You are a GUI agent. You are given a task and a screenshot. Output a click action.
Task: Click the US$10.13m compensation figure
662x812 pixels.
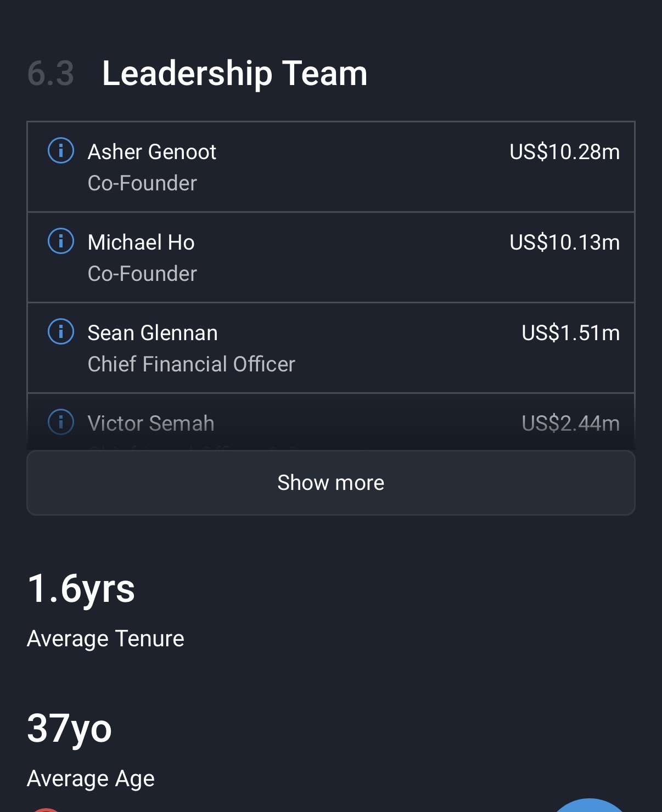tap(564, 243)
